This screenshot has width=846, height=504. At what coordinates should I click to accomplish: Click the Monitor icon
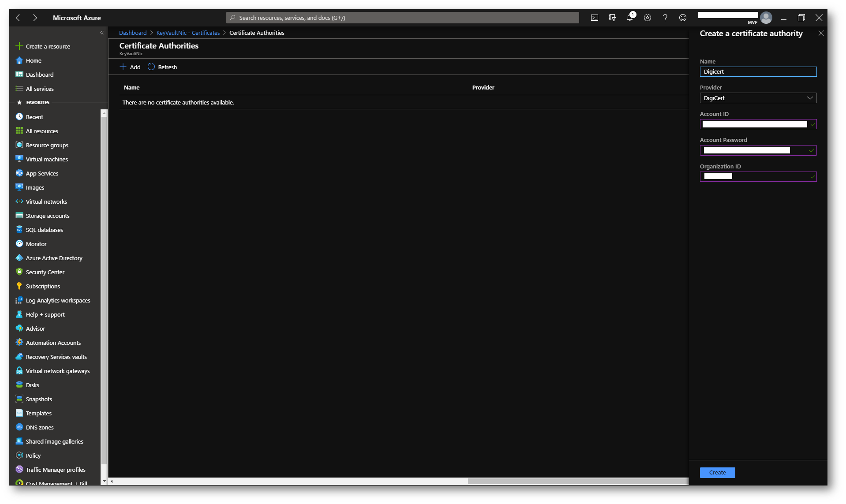(19, 244)
